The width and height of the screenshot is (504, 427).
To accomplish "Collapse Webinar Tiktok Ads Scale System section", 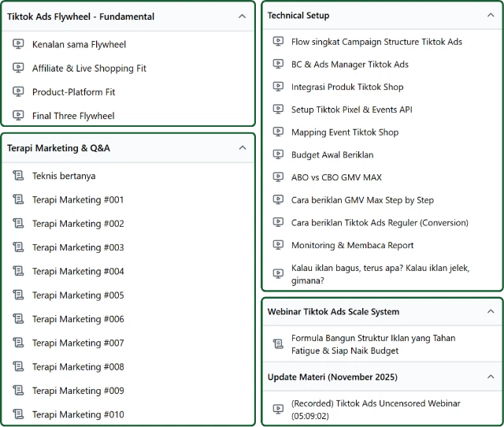I will point(491,311).
